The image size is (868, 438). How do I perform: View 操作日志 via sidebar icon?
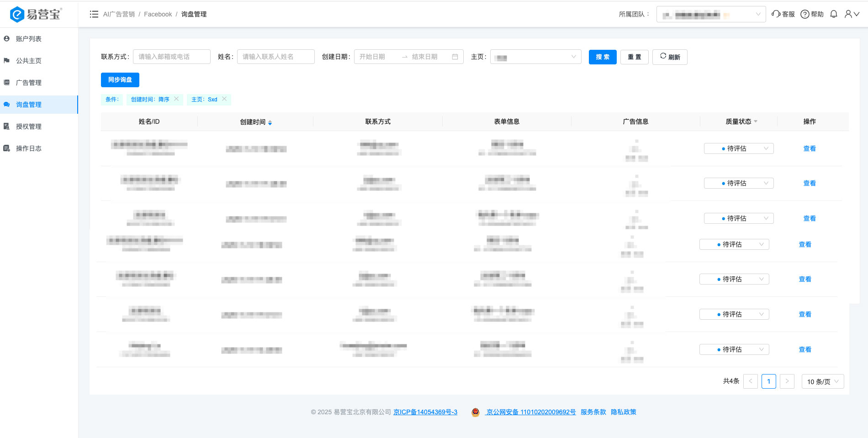click(x=28, y=148)
